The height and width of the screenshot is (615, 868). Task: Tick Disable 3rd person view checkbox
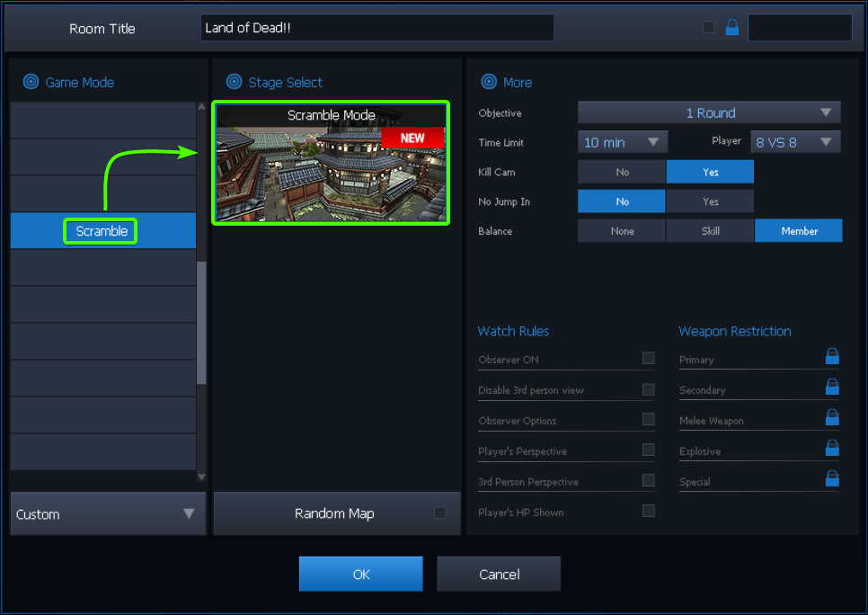click(648, 389)
